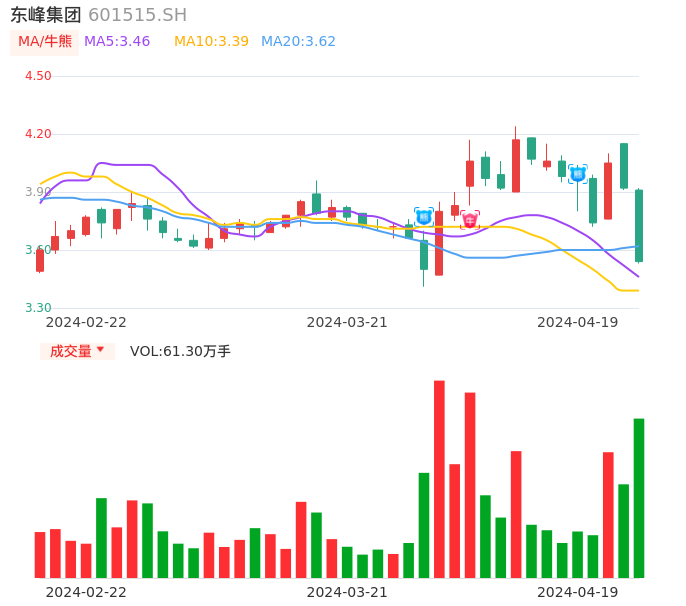This screenshot has width=686, height=606.
Task: Toggle the MA5 line legend
Action: pyautogui.click(x=117, y=42)
